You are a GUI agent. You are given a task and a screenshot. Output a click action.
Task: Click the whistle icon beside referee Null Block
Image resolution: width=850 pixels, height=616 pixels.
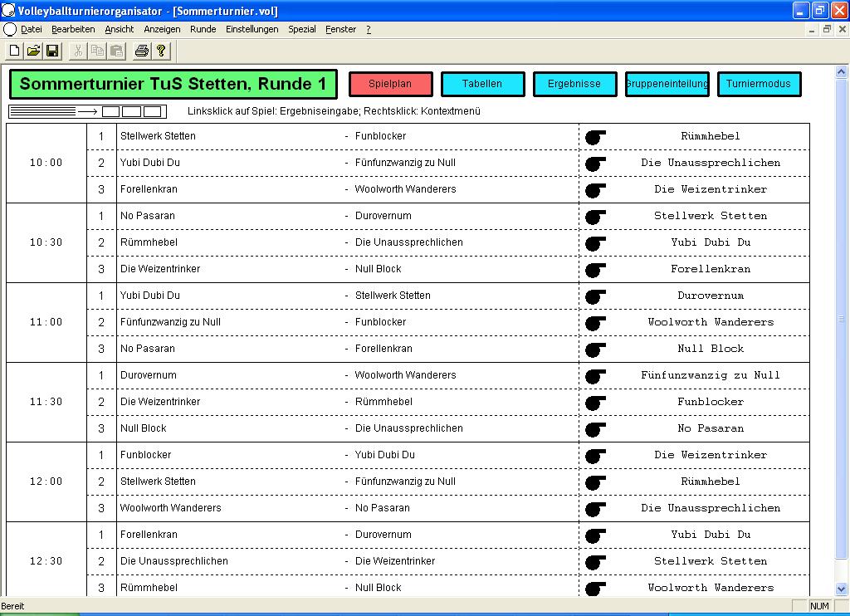(595, 350)
